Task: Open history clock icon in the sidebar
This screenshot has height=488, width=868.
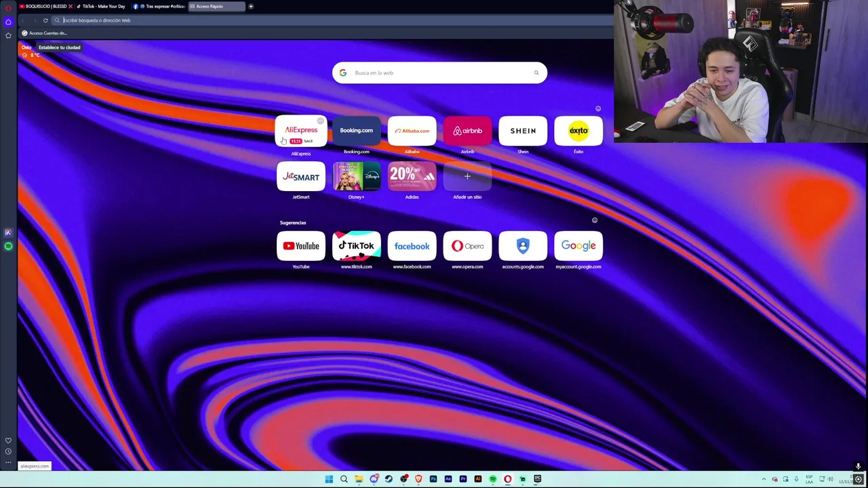Action: (x=8, y=451)
